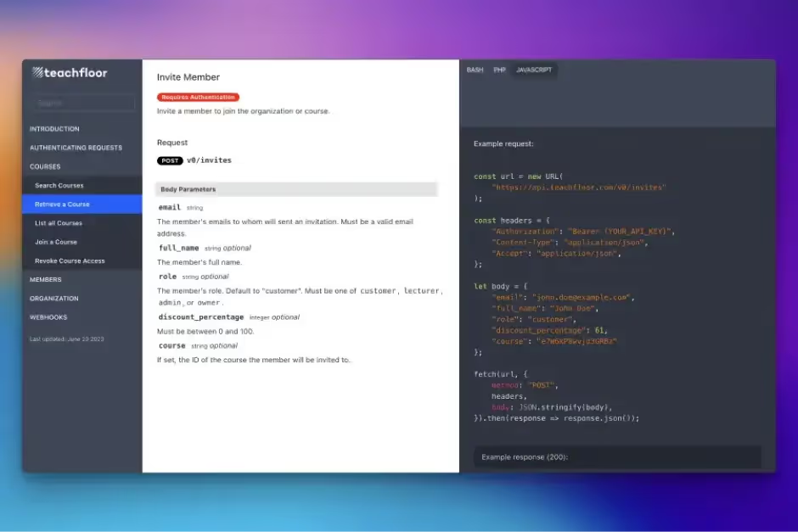This screenshot has width=798, height=532.
Task: Click the teachfloor logo
Action: [70, 73]
